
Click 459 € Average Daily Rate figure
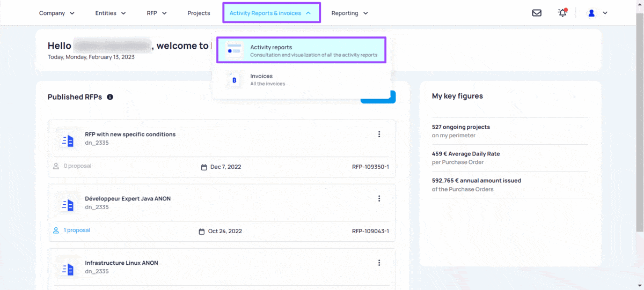coord(466,154)
